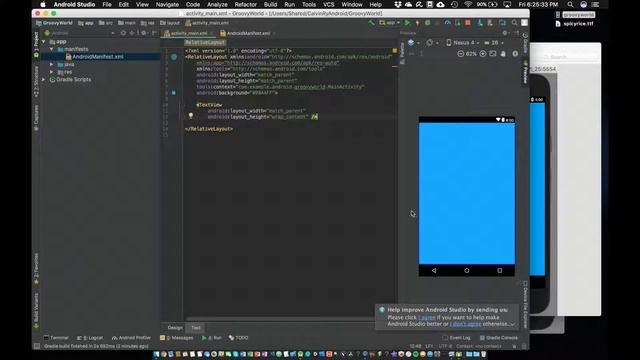This screenshot has width=640, height=360.
Task: Open the orientation dropdown in preview
Action: click(x=432, y=42)
